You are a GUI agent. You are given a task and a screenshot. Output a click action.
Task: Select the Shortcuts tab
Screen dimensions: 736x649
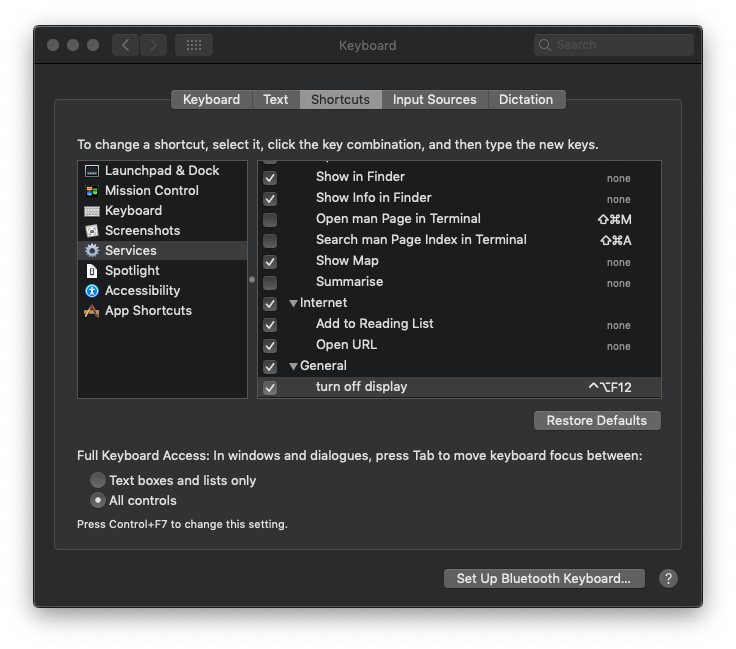[341, 99]
